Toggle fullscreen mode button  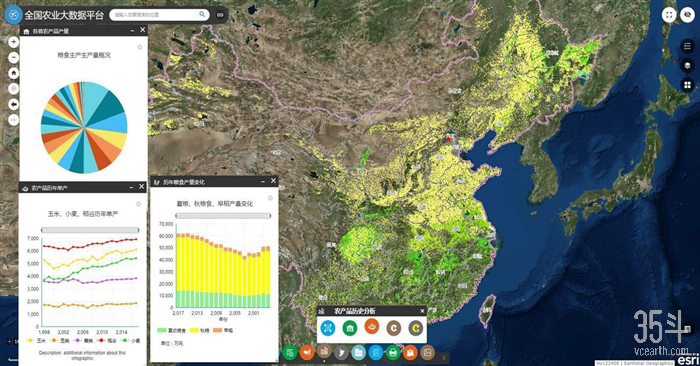tap(669, 15)
